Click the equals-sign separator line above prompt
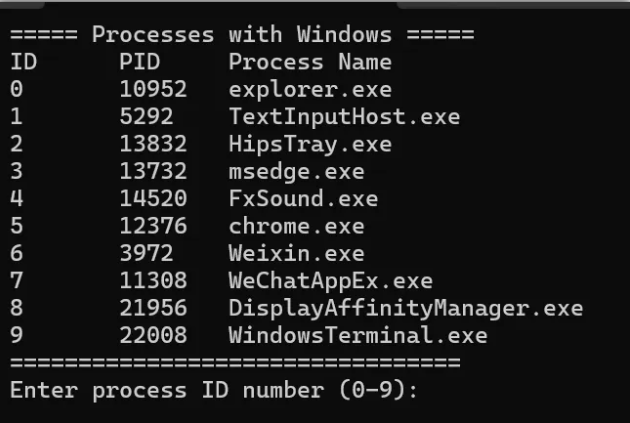Viewport: 630px width, 423px height. click(x=235, y=362)
